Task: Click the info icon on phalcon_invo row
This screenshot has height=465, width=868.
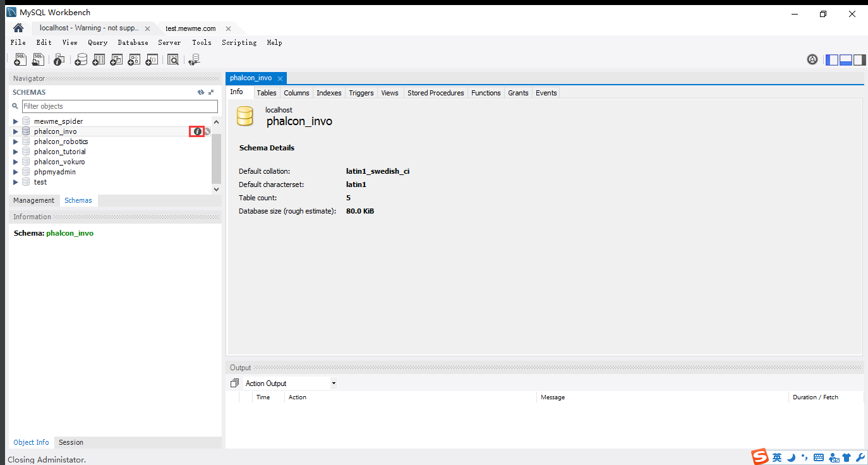Action: point(197,131)
